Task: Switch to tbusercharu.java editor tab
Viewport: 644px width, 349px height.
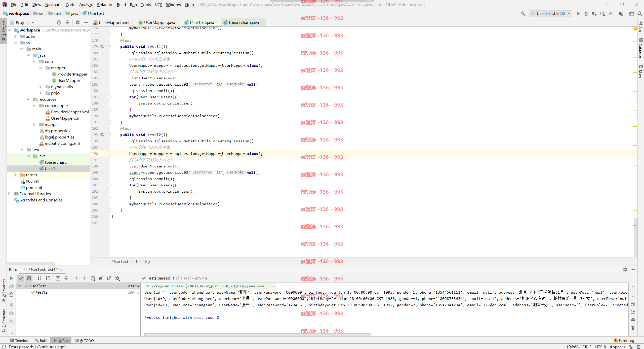Action: point(244,22)
